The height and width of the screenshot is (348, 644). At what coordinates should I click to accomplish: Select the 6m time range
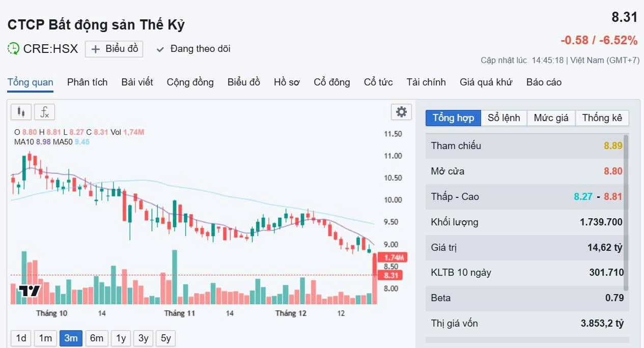(97, 338)
